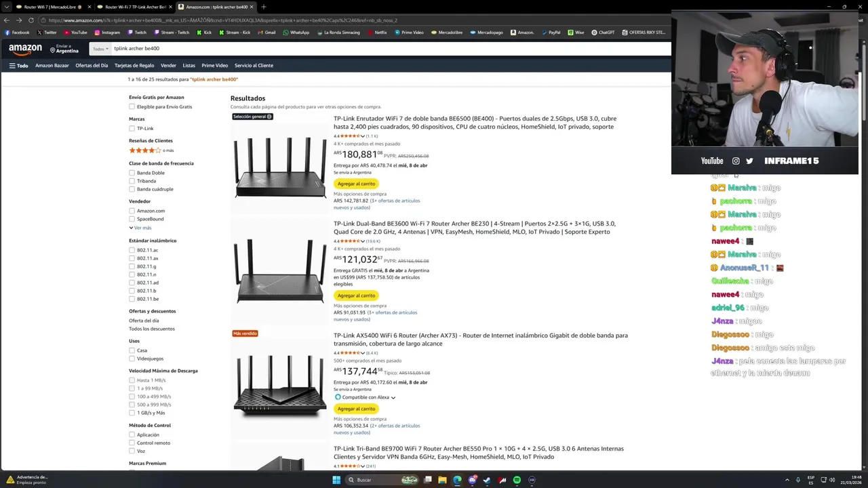Screen dimensions: 868x488
Task: Click the Windows Start button
Action: (336, 480)
